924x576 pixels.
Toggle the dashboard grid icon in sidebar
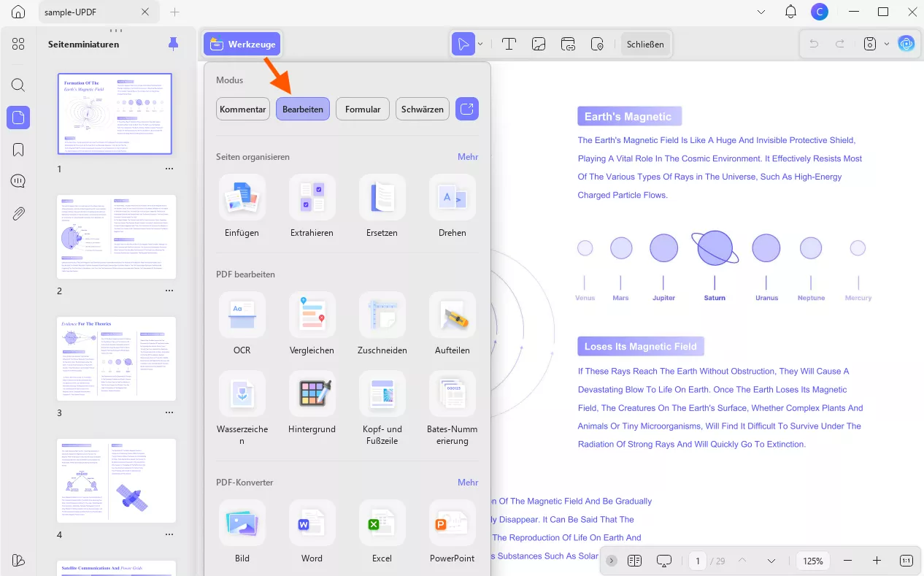pos(18,44)
